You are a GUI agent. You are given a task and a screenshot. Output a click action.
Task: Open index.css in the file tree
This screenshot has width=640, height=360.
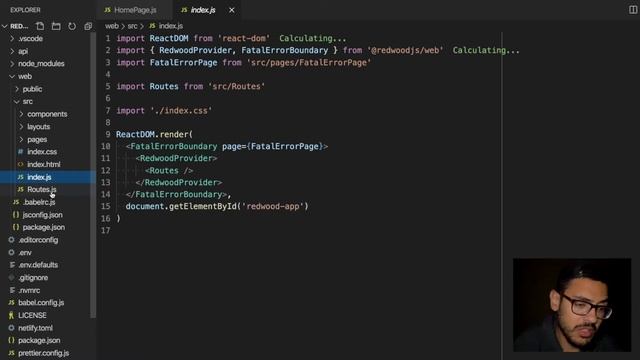pos(42,152)
